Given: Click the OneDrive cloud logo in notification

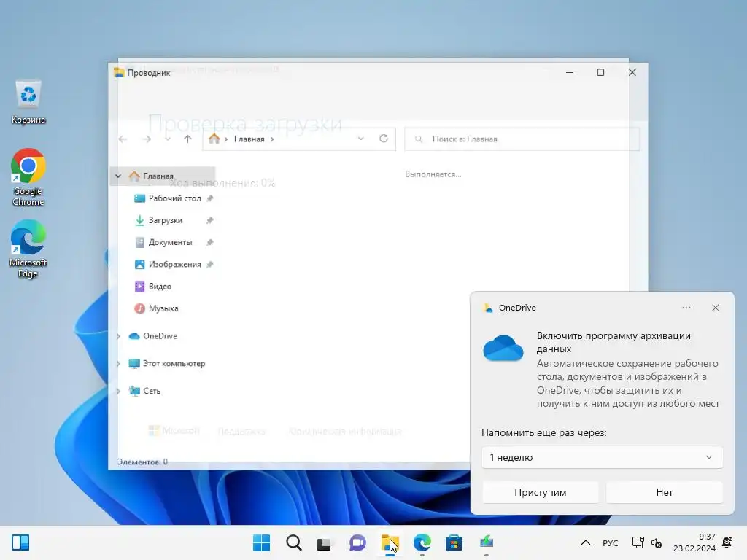Looking at the screenshot, I should click(x=503, y=348).
